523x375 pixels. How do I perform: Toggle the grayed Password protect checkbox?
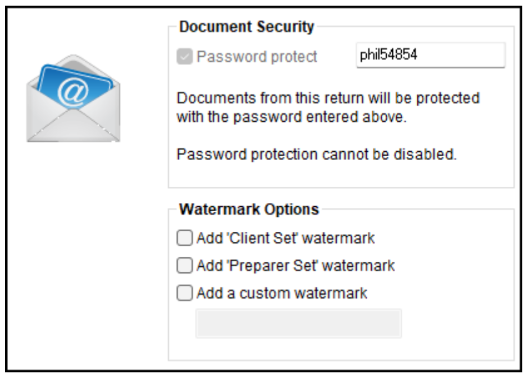coord(184,56)
